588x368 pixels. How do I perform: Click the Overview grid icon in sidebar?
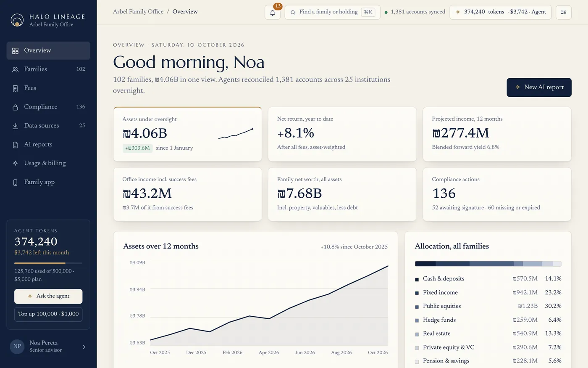point(15,50)
